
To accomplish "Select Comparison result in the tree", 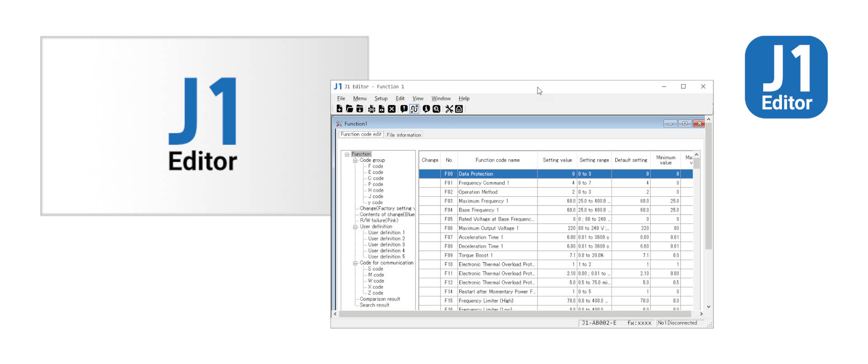I will (380, 299).
